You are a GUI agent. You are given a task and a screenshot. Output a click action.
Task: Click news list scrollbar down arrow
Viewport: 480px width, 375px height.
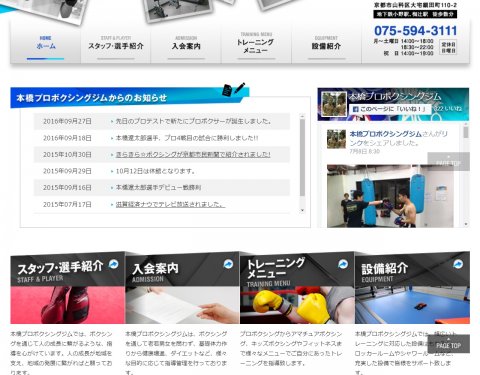coord(302,210)
